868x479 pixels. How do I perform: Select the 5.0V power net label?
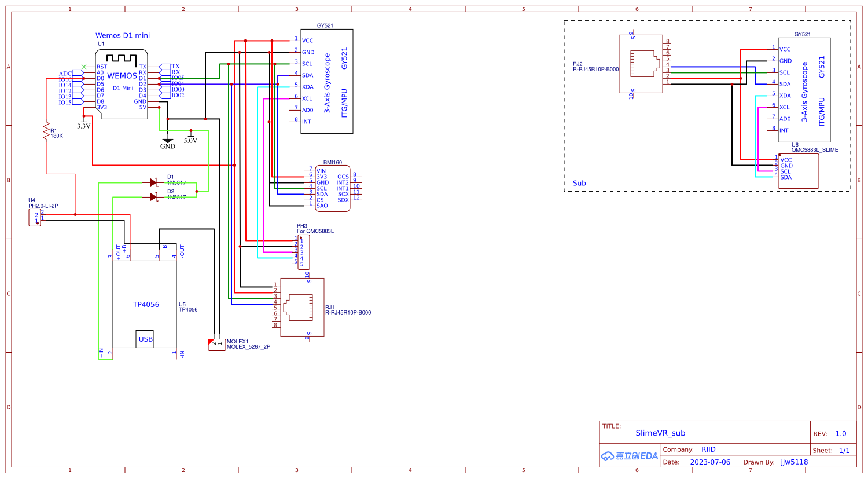click(190, 140)
